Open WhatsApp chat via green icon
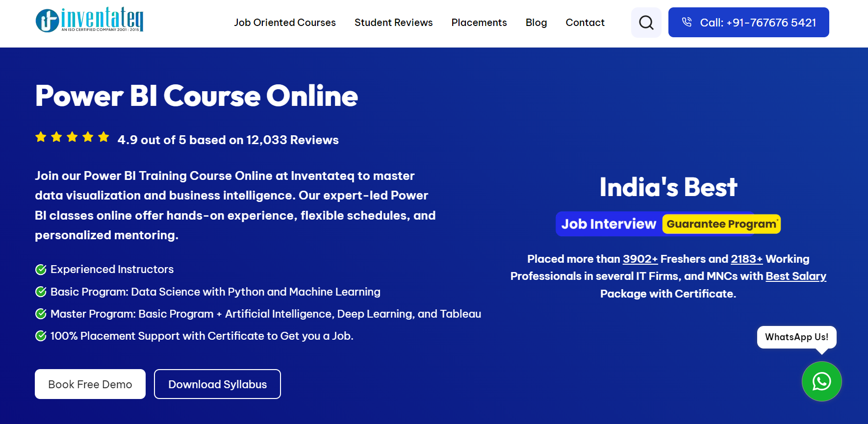This screenshot has width=868, height=424. pyautogui.click(x=822, y=381)
